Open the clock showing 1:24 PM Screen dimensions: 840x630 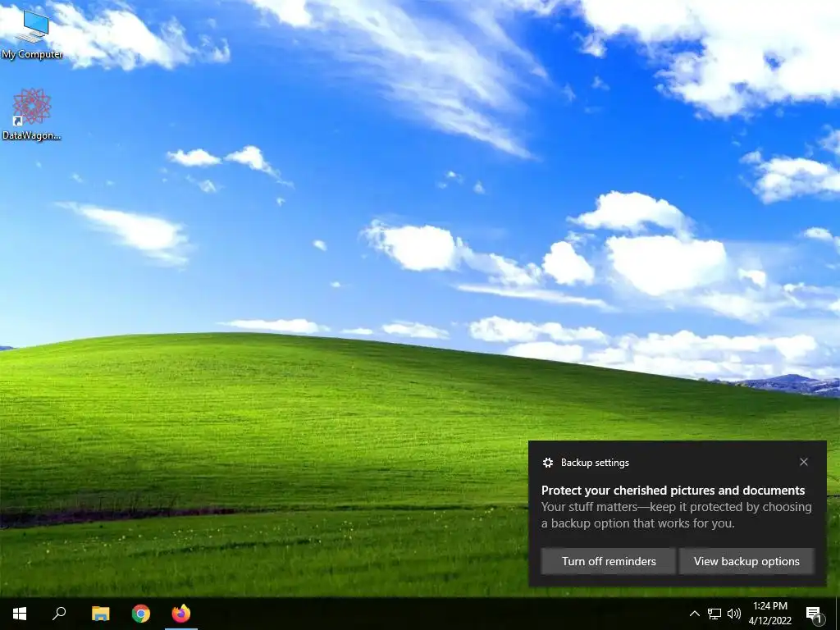769,614
